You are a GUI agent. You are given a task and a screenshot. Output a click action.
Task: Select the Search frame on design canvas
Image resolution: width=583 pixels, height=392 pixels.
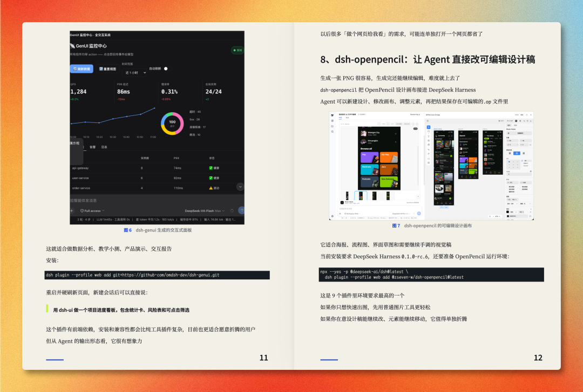coord(469,155)
